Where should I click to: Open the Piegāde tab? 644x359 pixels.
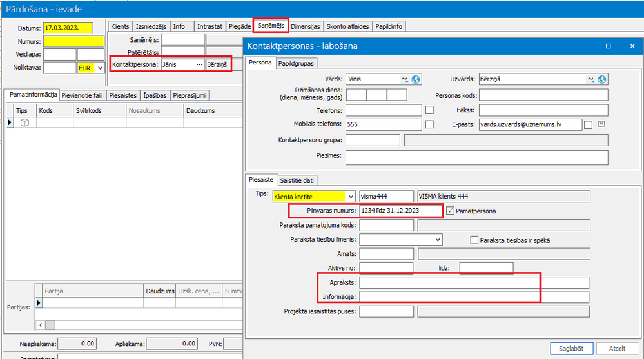[x=239, y=26]
